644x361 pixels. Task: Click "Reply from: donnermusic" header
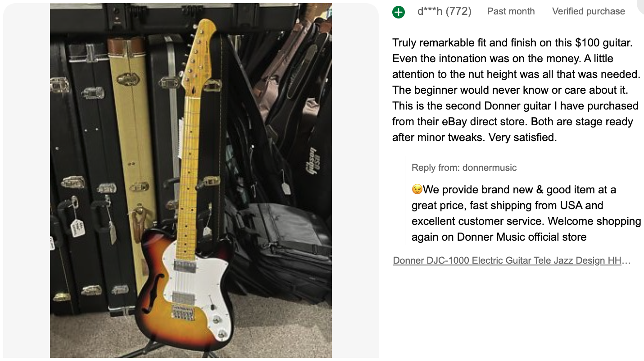(x=464, y=168)
